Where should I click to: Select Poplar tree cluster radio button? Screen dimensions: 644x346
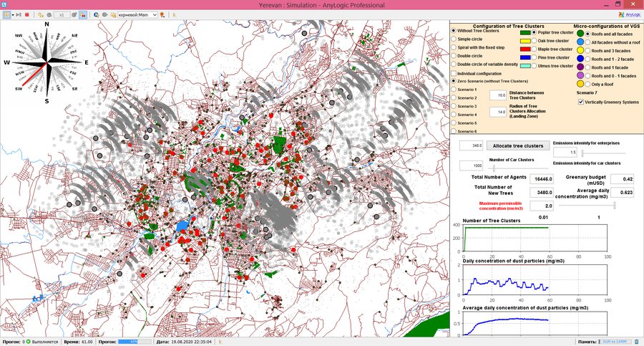(x=535, y=32)
